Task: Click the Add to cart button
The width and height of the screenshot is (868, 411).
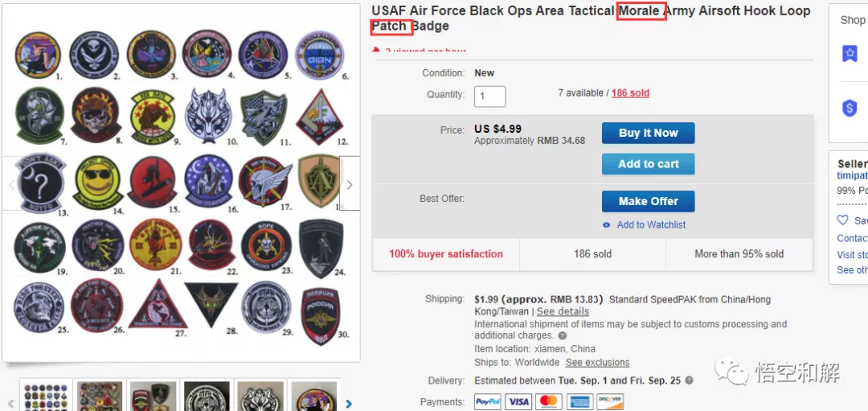Action: [648, 164]
